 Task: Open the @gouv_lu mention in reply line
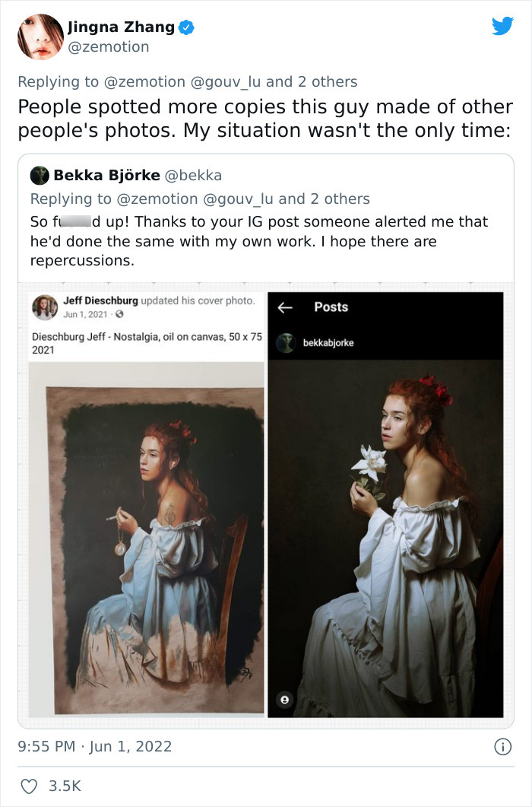point(226,81)
